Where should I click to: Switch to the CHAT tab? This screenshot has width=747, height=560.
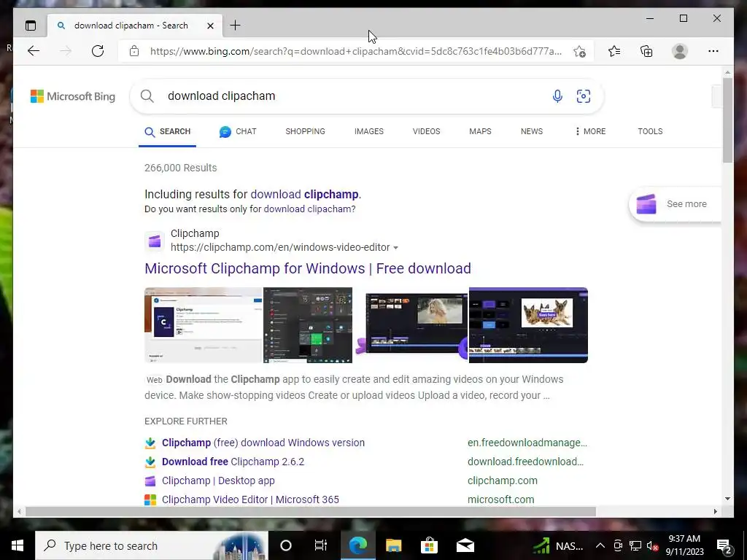click(238, 131)
